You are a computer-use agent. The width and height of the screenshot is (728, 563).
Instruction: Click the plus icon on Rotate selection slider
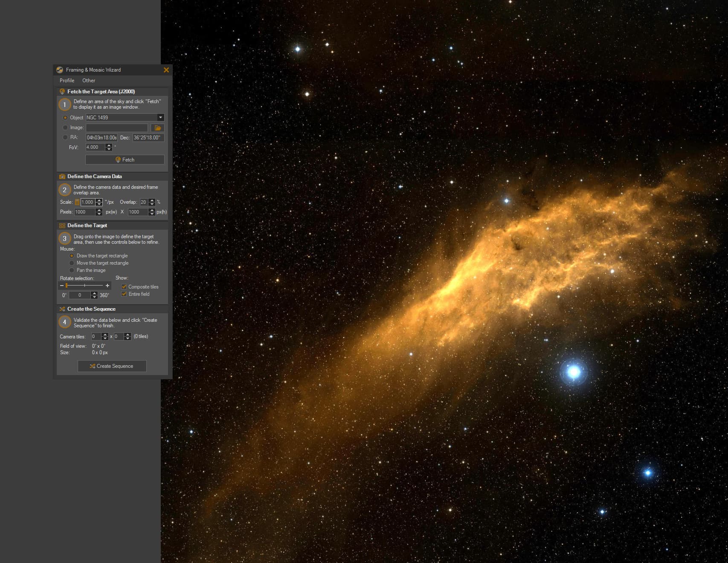(107, 286)
